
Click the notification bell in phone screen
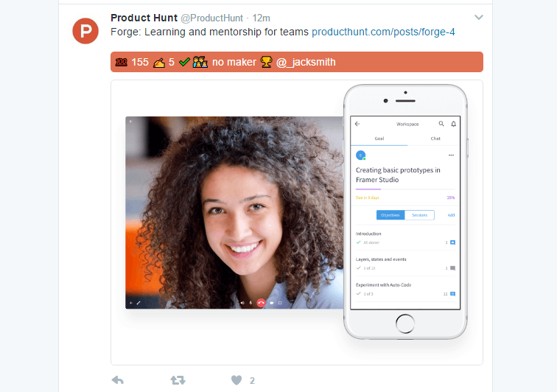(x=454, y=124)
